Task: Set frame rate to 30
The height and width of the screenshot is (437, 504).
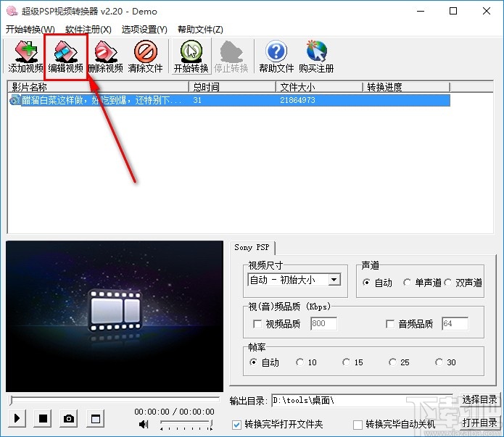Action: pyautogui.click(x=439, y=362)
